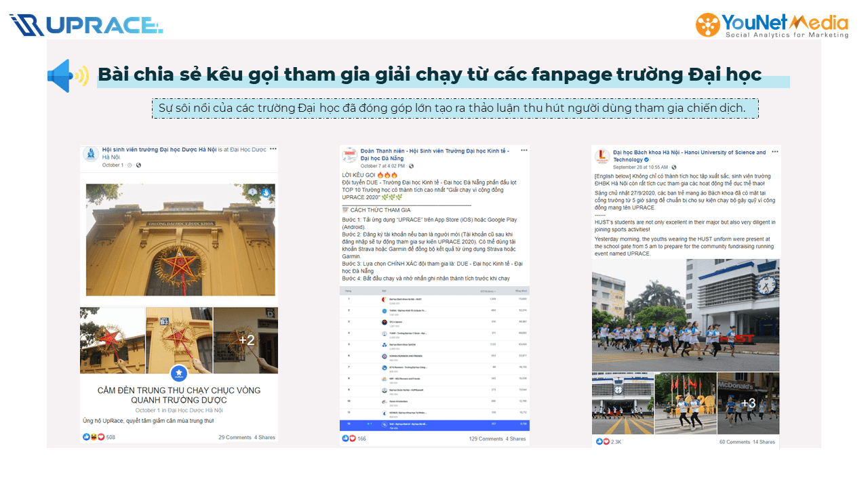
Task: Click Đoàn Thanh niên - Hội Sinh viên page name
Action: point(435,155)
